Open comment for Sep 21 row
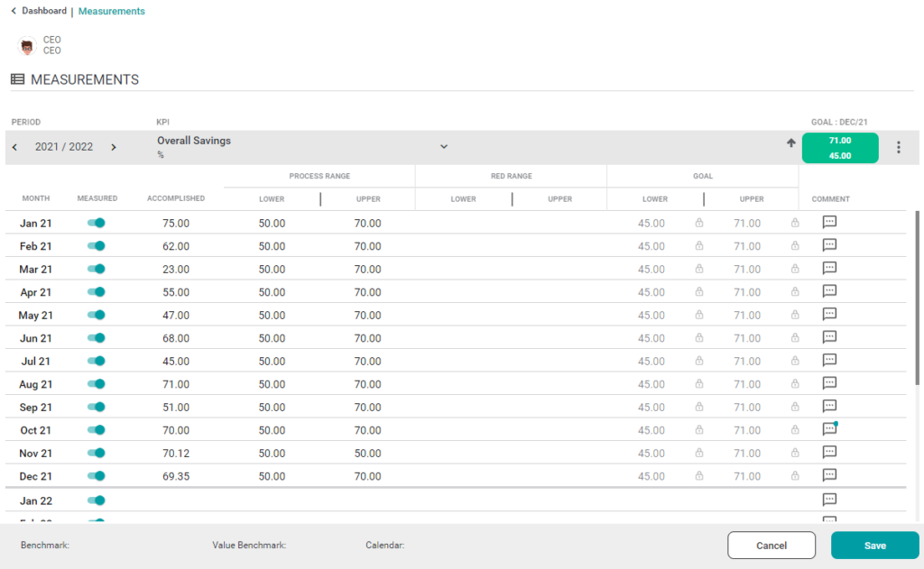 (x=829, y=406)
